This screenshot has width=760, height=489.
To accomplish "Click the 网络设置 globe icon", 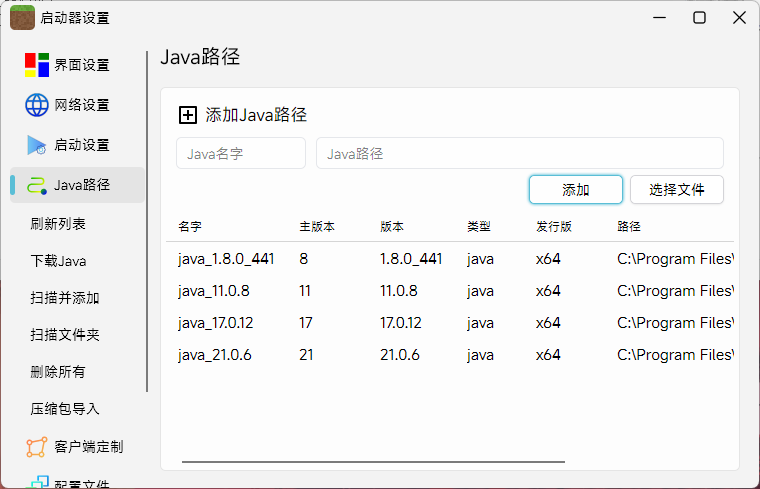I will [37, 105].
